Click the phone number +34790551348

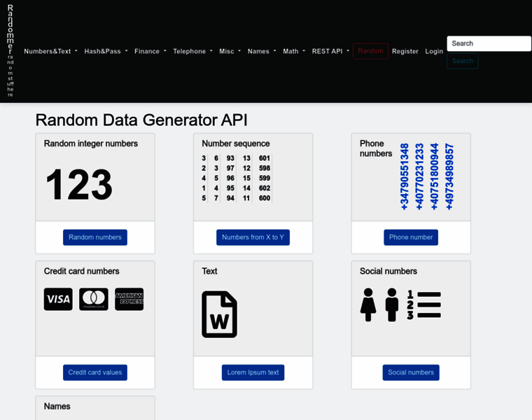405,177
